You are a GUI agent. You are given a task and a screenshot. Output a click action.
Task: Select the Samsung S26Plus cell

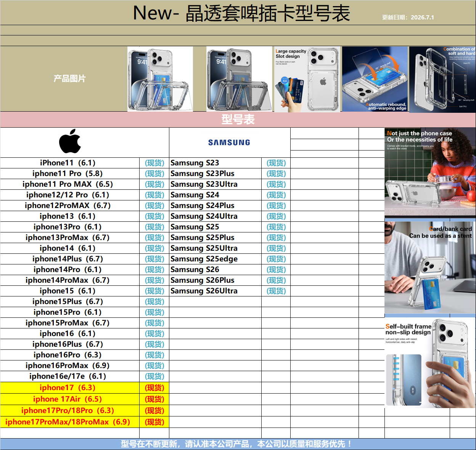click(x=215, y=280)
